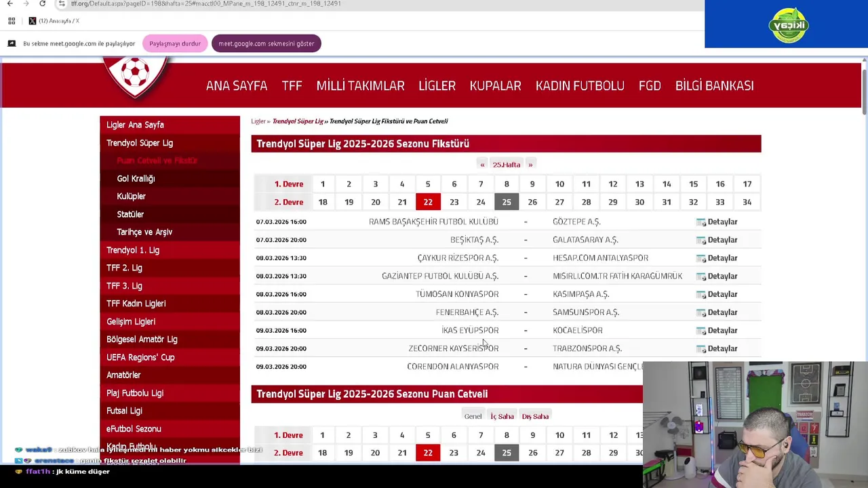This screenshot has height=488, width=868.
Task: Open TFF 3. Lig sidebar item
Action: [x=170, y=286]
